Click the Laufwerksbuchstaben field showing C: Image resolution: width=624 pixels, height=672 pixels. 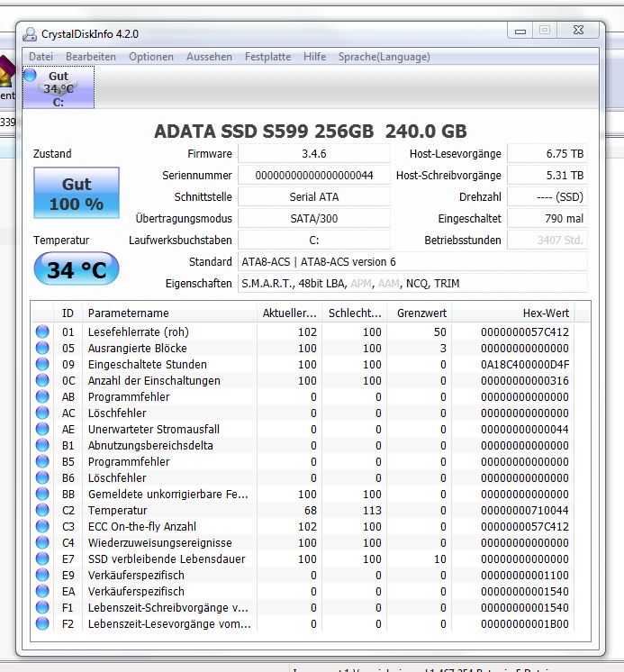coord(314,240)
